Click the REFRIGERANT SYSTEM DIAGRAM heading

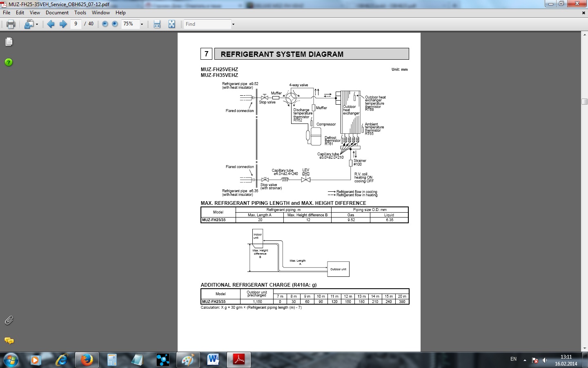(282, 54)
